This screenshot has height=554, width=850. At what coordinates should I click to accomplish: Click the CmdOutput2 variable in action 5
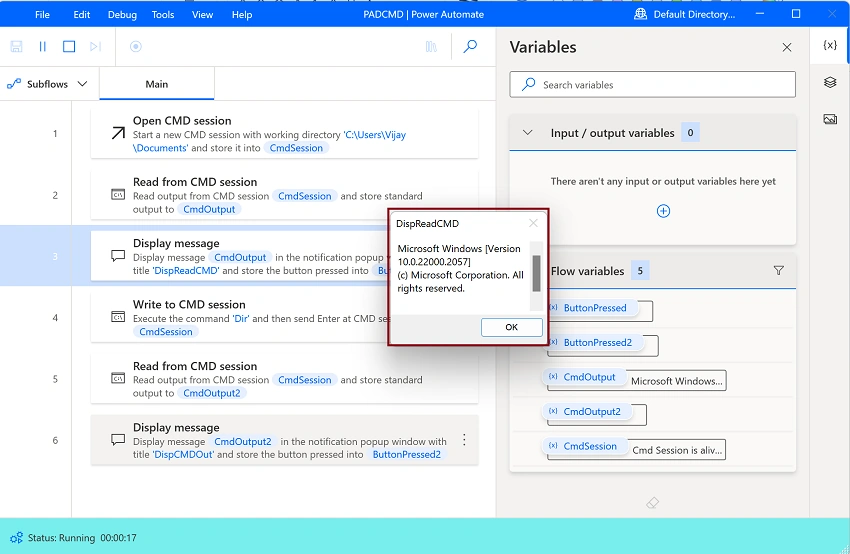[211, 393]
